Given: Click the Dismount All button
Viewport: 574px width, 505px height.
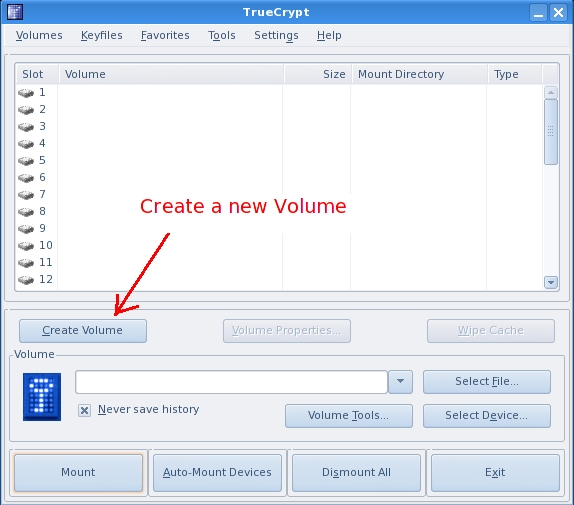Looking at the screenshot, I should (356, 472).
